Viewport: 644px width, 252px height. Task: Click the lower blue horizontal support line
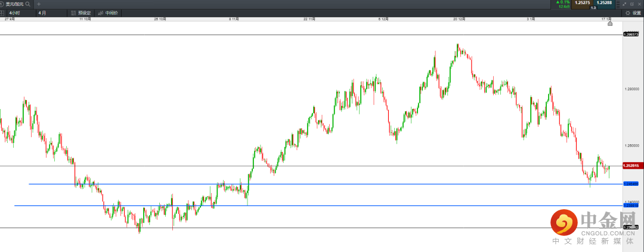click(x=298, y=206)
